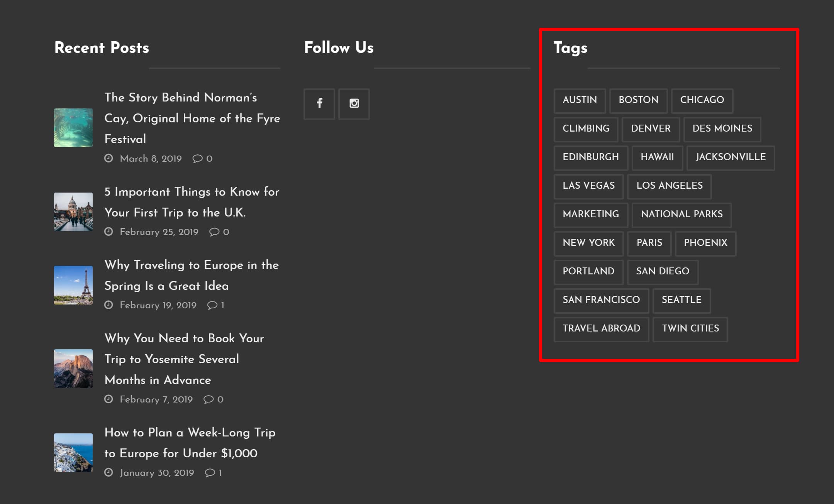Select the NATIONAL PARKS tag

[x=681, y=215]
